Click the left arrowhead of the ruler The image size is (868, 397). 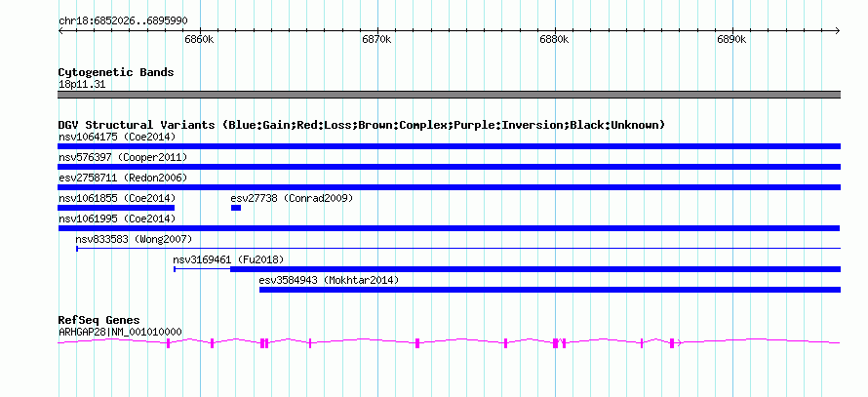pos(60,30)
